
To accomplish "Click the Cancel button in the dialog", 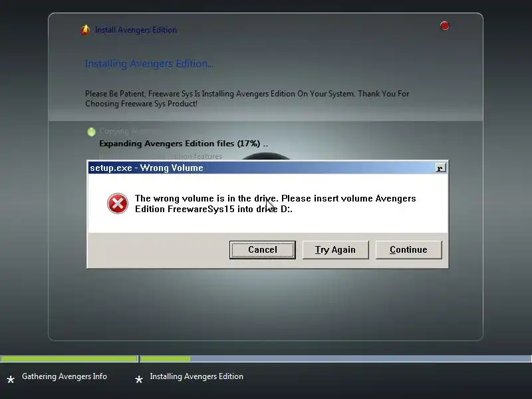I will point(262,250).
